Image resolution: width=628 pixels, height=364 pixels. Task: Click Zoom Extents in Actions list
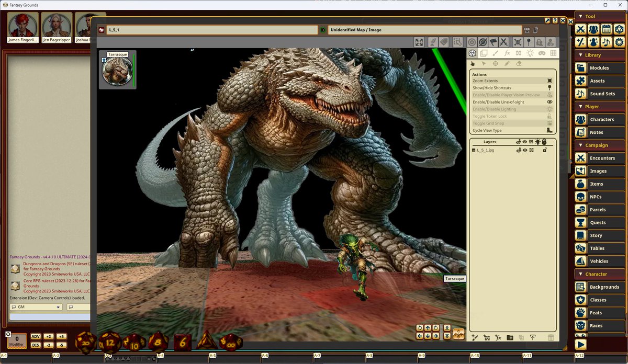[512, 81]
